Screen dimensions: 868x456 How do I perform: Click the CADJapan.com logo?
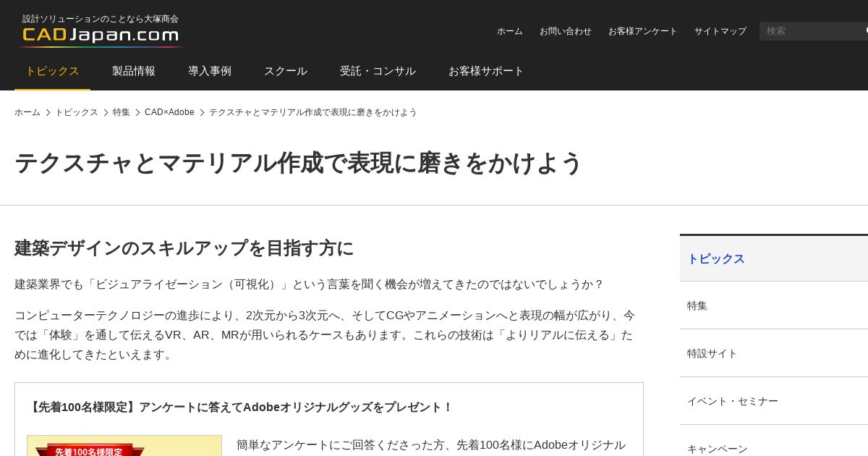coord(101,35)
